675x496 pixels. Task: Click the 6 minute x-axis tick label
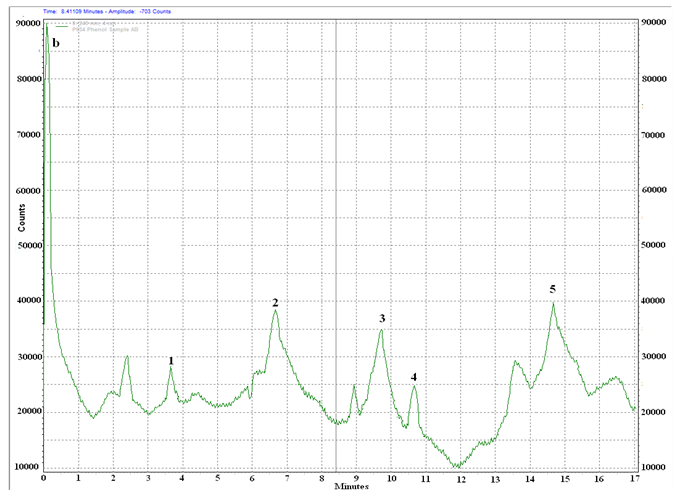tap(252, 480)
